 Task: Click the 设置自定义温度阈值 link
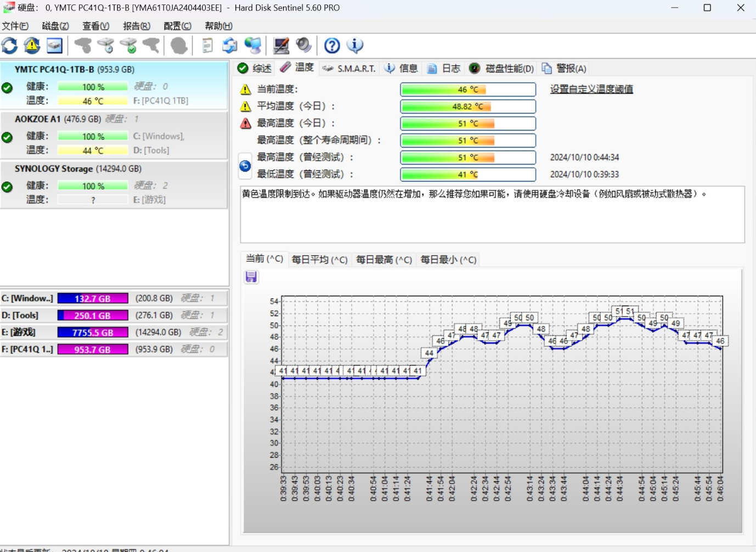click(591, 89)
